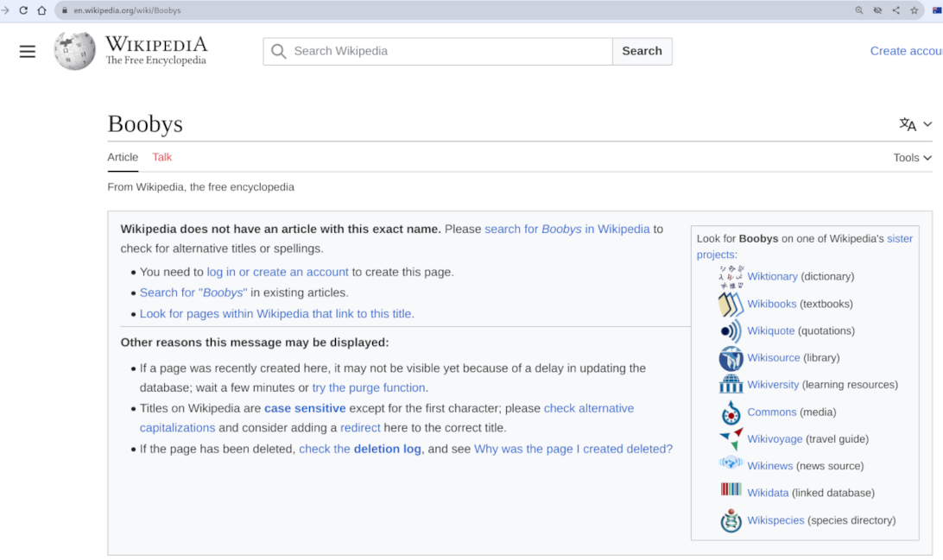This screenshot has width=943, height=560.
Task: Select the Article tab
Action: (x=123, y=157)
